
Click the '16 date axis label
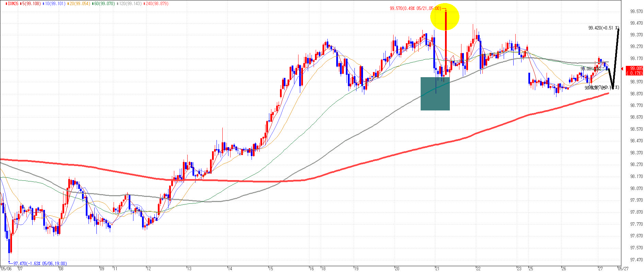(311, 269)
